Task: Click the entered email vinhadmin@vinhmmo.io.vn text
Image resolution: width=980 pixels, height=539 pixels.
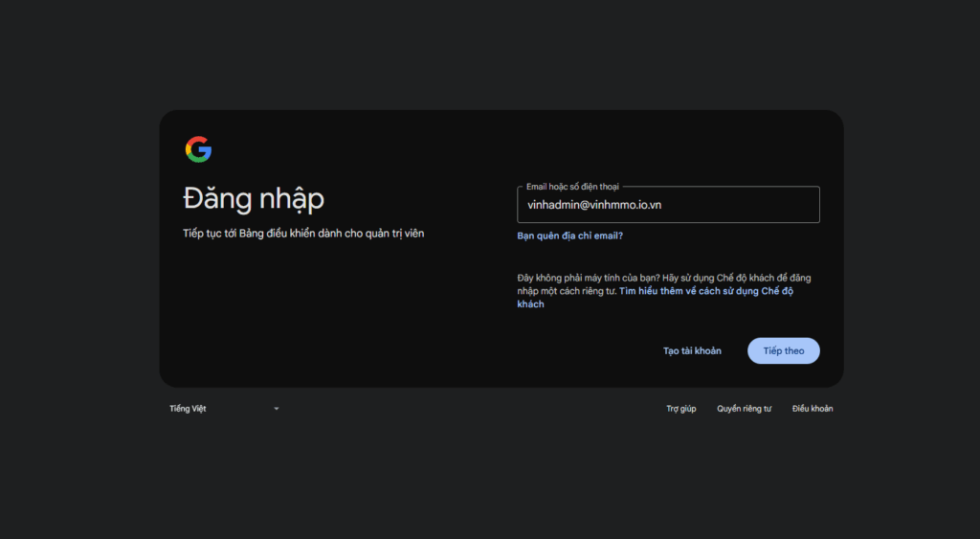Action: pos(594,205)
